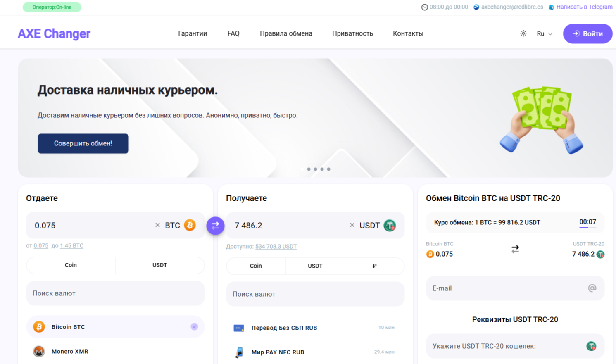Viewport: 616px width, 364px height.
Task: Select the Coin tab under Получаете
Action: coord(256,266)
